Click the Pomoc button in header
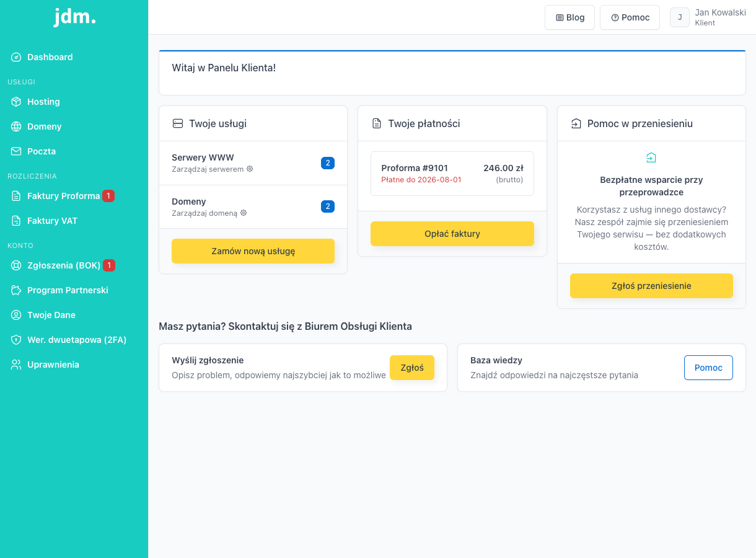The width and height of the screenshot is (756, 558). pos(630,17)
